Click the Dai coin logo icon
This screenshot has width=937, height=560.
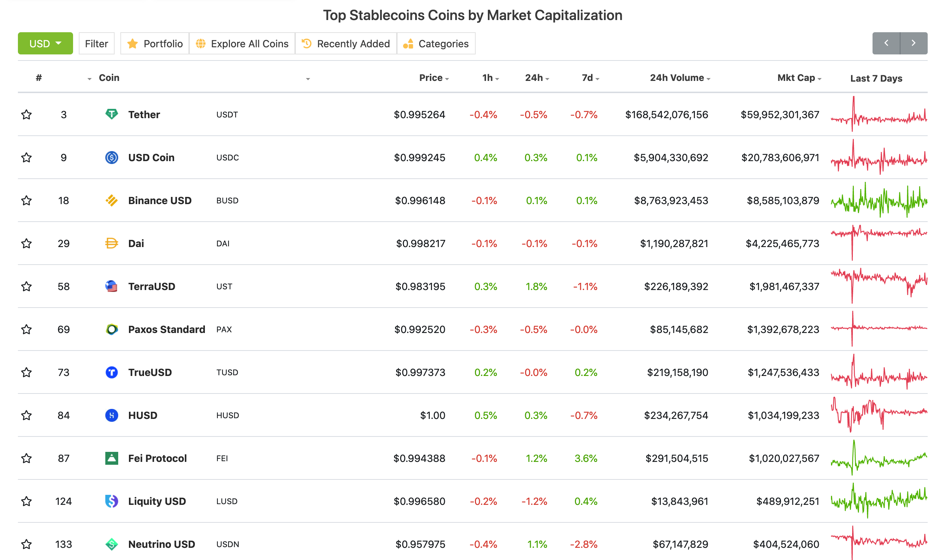point(112,243)
